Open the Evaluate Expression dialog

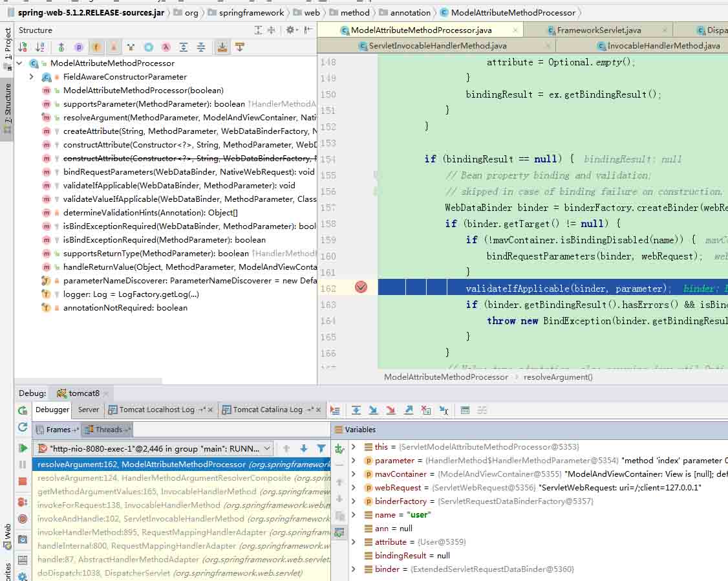pyautogui.click(x=464, y=410)
